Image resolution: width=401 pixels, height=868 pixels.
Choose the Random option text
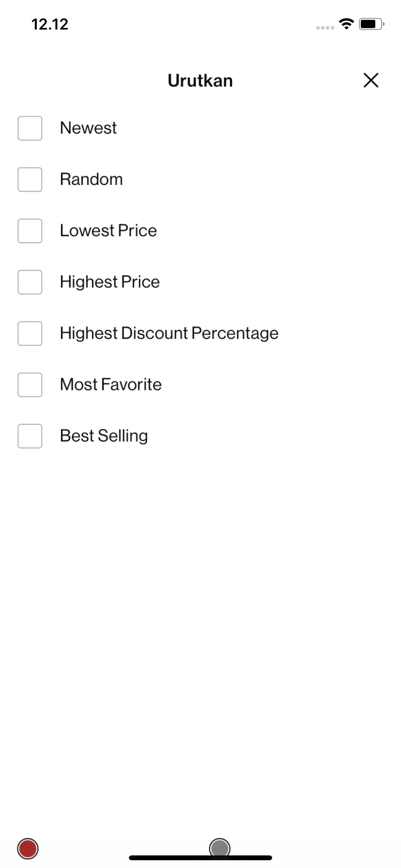point(91,179)
